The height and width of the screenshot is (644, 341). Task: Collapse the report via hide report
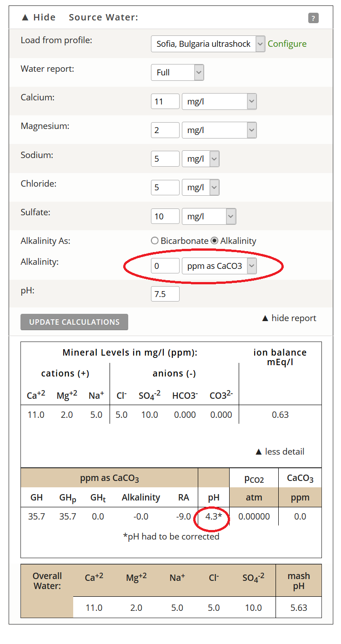click(x=289, y=318)
